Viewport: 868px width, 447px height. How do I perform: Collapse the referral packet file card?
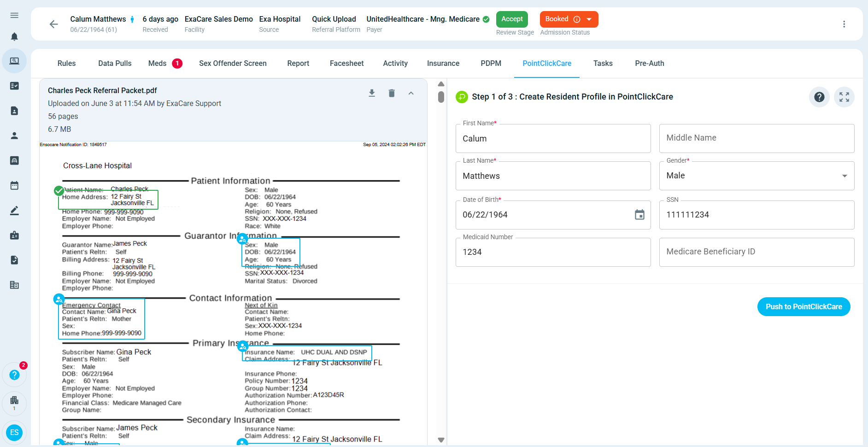point(411,93)
